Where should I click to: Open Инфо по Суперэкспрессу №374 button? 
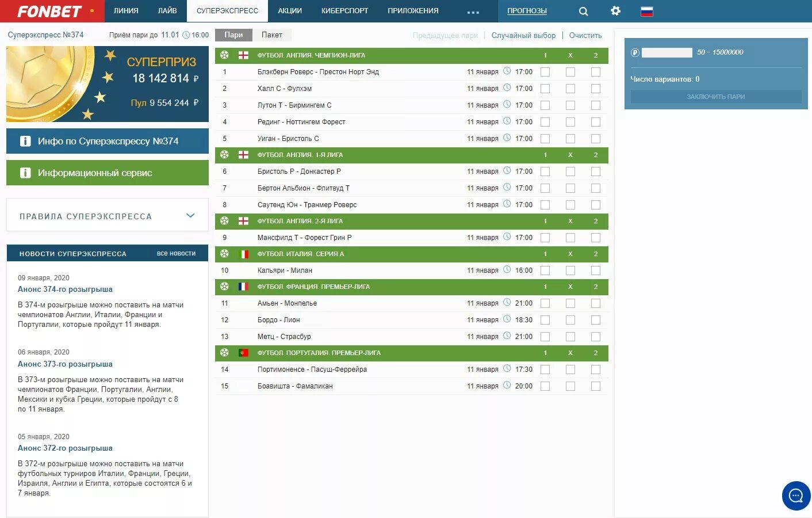108,141
